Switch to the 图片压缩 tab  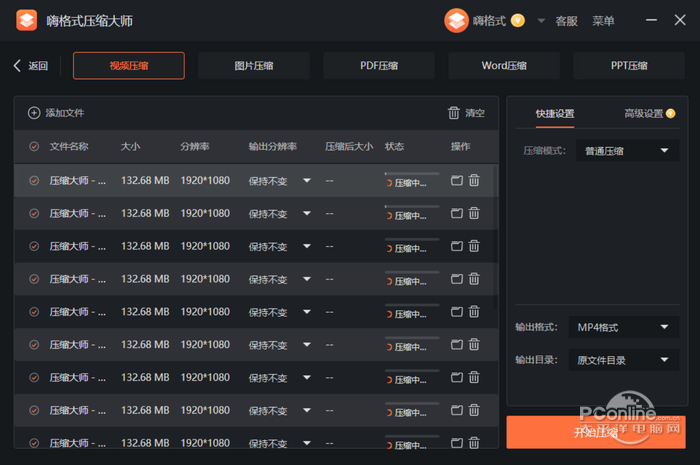[254, 66]
